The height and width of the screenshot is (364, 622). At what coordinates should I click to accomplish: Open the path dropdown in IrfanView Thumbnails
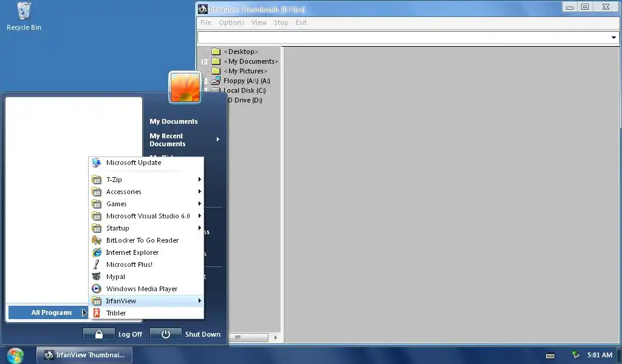click(613, 38)
